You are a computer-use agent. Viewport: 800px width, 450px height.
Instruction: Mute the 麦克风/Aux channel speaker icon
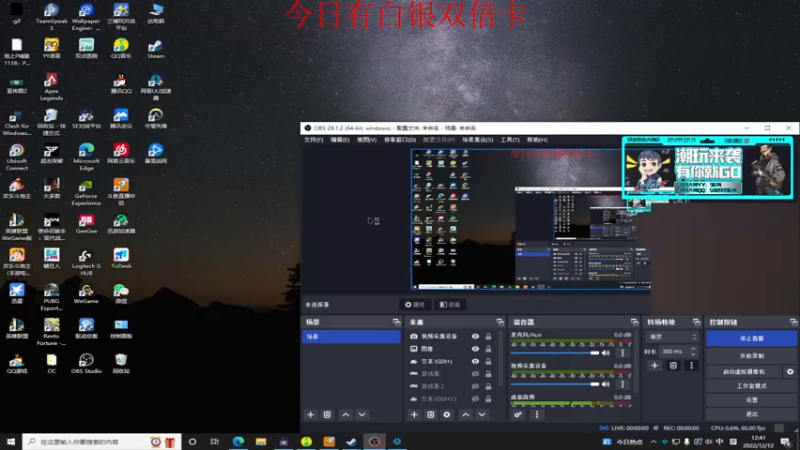pyautogui.click(x=606, y=353)
